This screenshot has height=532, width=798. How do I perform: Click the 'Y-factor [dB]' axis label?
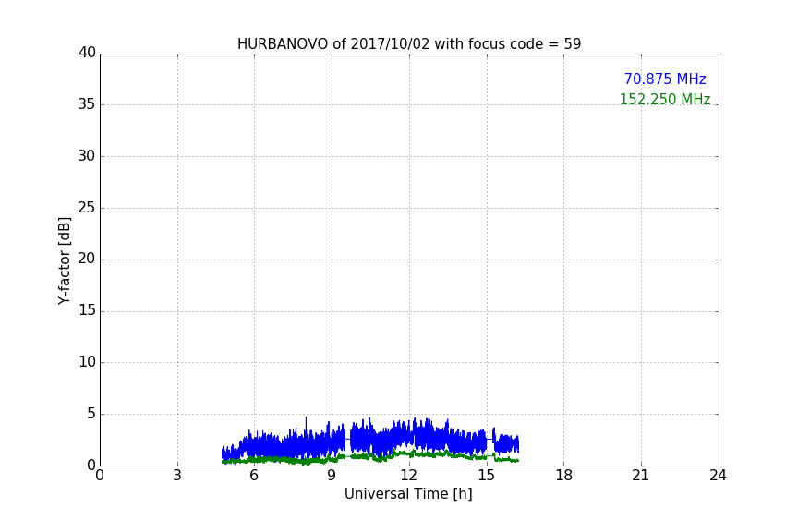(64, 260)
